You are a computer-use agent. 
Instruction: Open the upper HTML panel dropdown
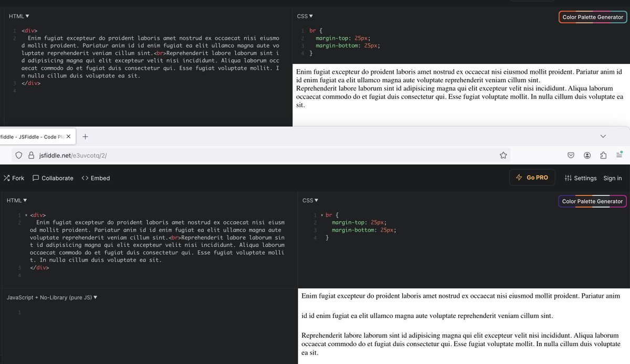pyautogui.click(x=19, y=16)
